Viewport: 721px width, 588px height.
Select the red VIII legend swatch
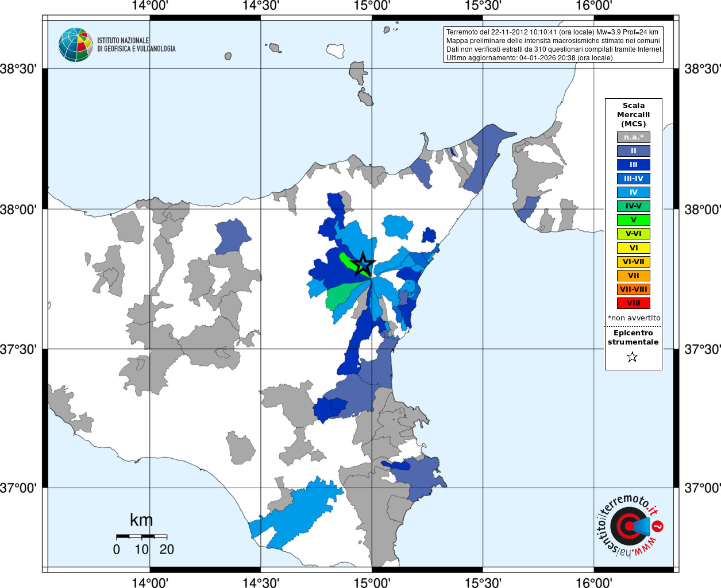pyautogui.click(x=634, y=303)
